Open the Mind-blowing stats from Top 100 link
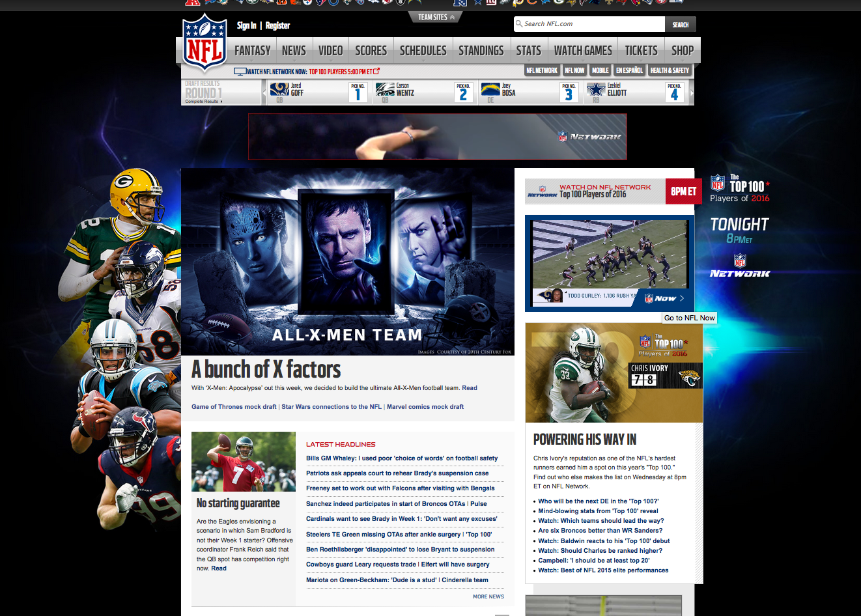Viewport: 861px width, 616px height. click(598, 511)
